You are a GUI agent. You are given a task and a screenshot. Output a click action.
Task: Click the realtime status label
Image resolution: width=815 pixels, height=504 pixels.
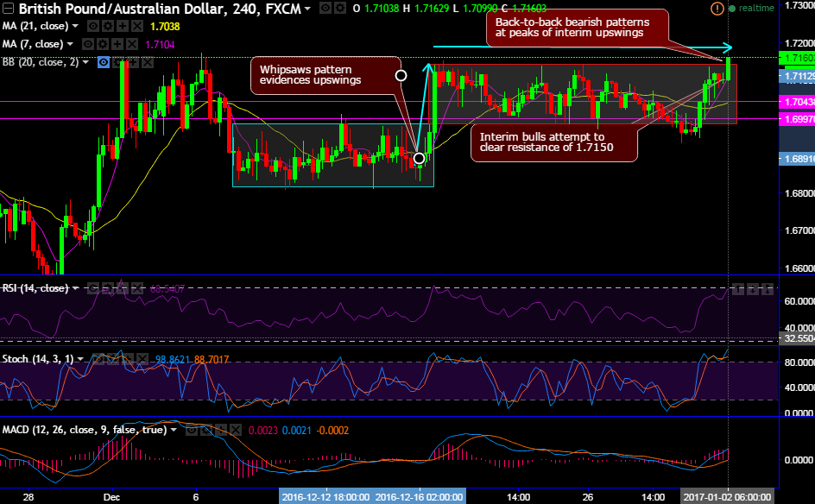tap(756, 9)
